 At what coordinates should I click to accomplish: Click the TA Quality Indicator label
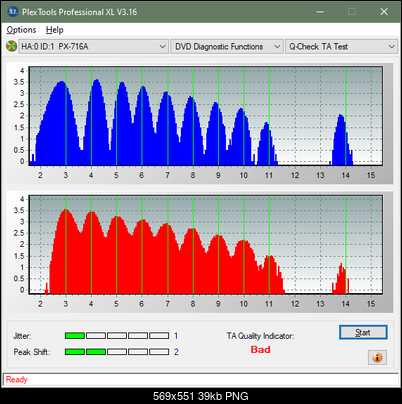tap(260, 336)
